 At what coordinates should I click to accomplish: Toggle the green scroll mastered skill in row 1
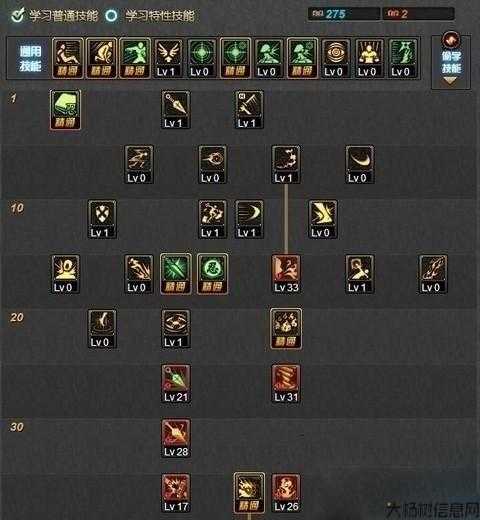point(65,110)
